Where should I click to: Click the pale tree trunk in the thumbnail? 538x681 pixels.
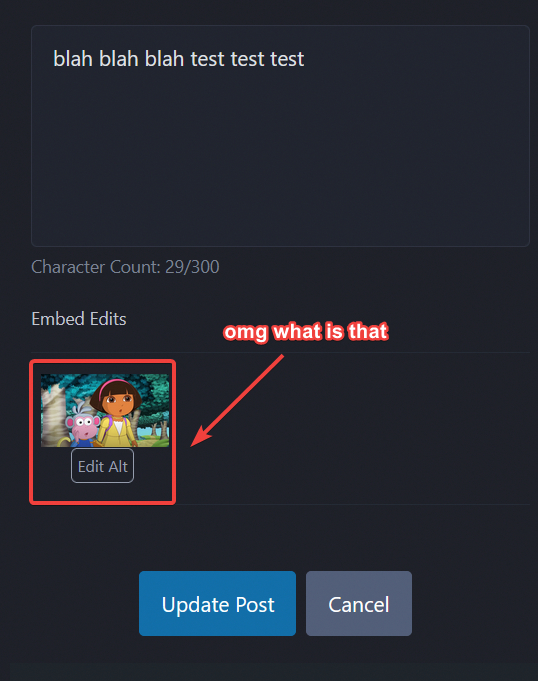coord(53,413)
